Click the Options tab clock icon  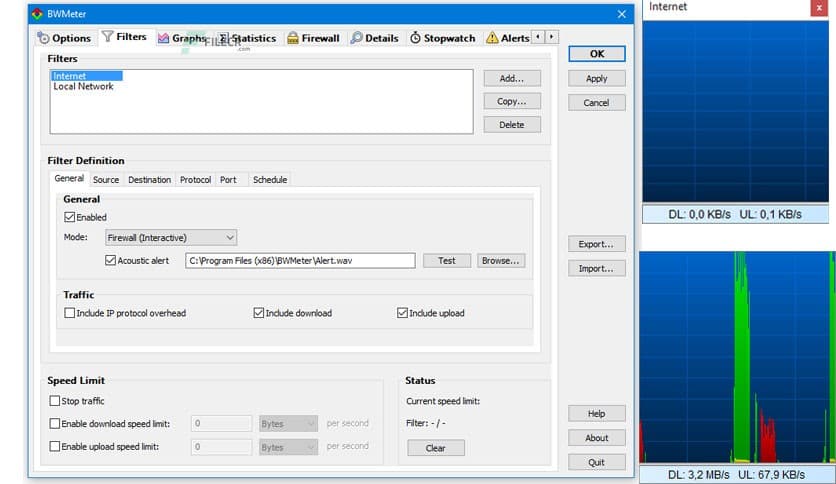43,38
